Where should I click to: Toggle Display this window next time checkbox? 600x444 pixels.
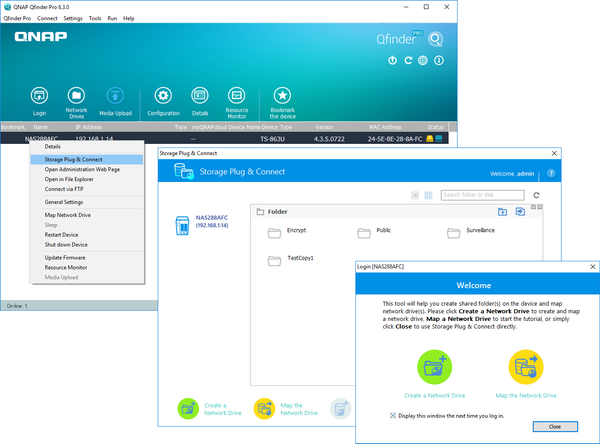[393, 416]
